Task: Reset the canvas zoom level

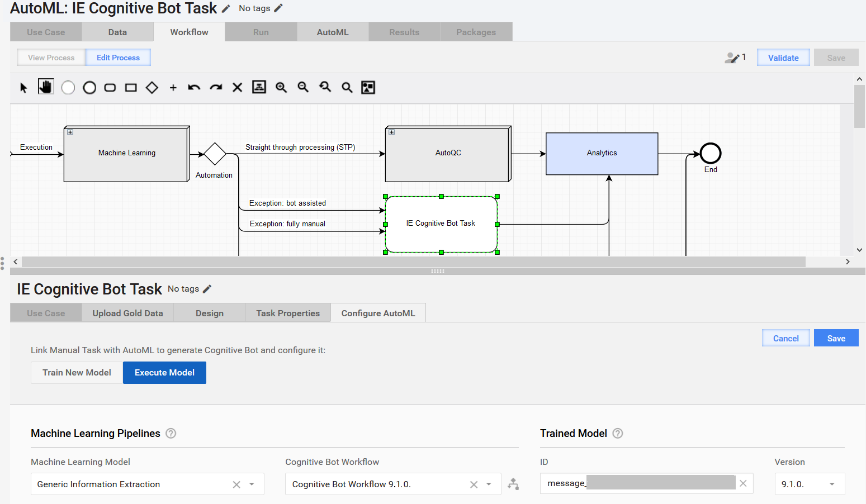Action: click(x=325, y=87)
